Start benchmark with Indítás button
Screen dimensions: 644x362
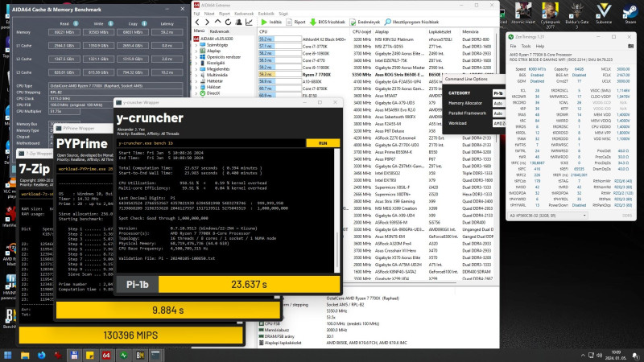[271, 23]
